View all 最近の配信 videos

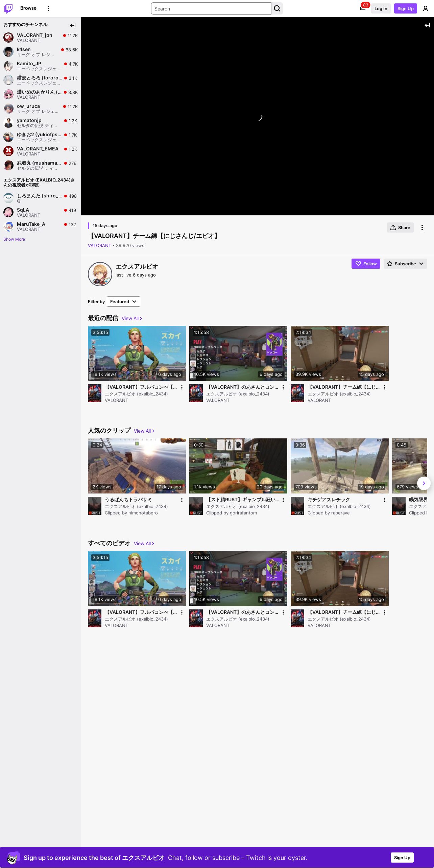tap(132, 318)
